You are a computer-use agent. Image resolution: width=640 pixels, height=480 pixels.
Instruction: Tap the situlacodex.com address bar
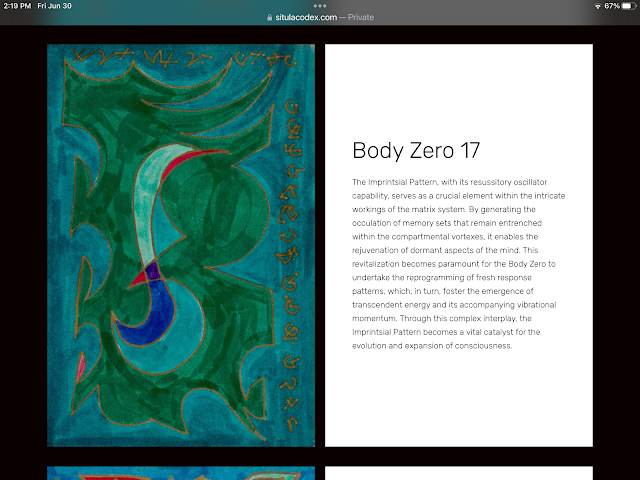pyautogui.click(x=320, y=17)
